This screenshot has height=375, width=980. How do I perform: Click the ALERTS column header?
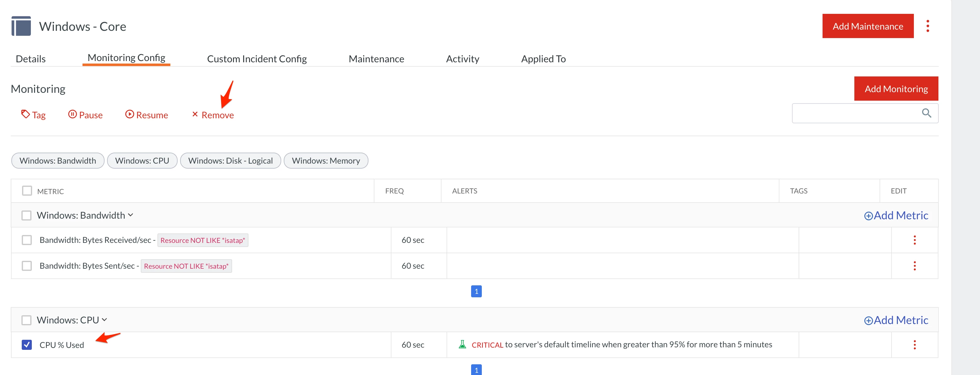(464, 191)
